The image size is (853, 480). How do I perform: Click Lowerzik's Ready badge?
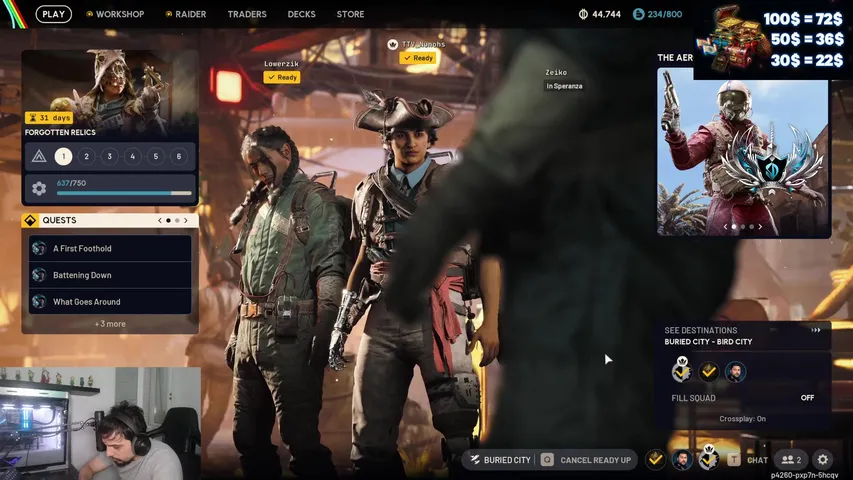tap(282, 77)
